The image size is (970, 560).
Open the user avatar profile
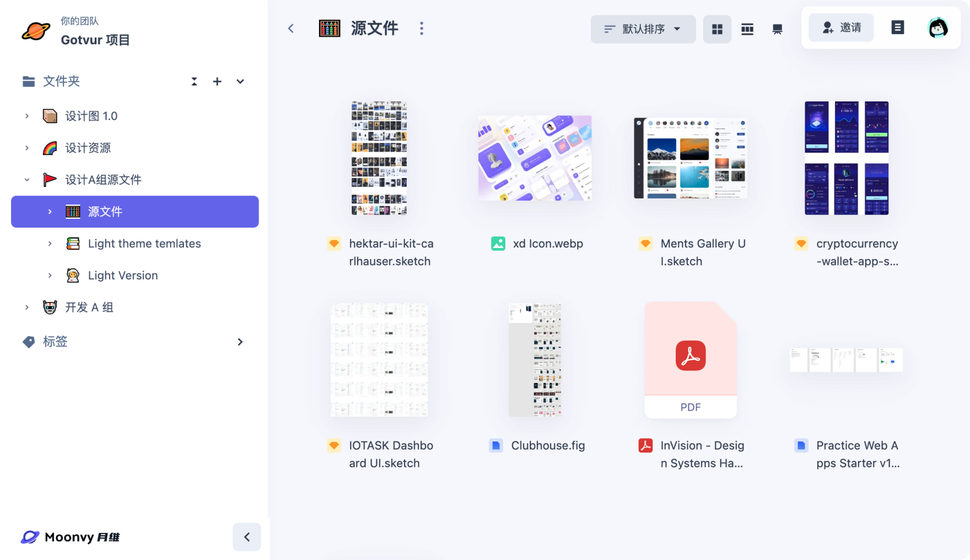pos(938,28)
